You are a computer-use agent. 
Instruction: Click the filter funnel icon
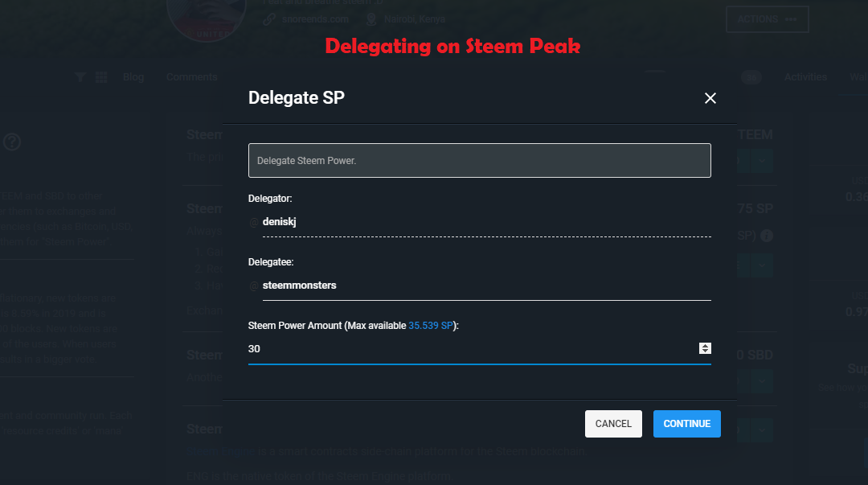click(80, 77)
